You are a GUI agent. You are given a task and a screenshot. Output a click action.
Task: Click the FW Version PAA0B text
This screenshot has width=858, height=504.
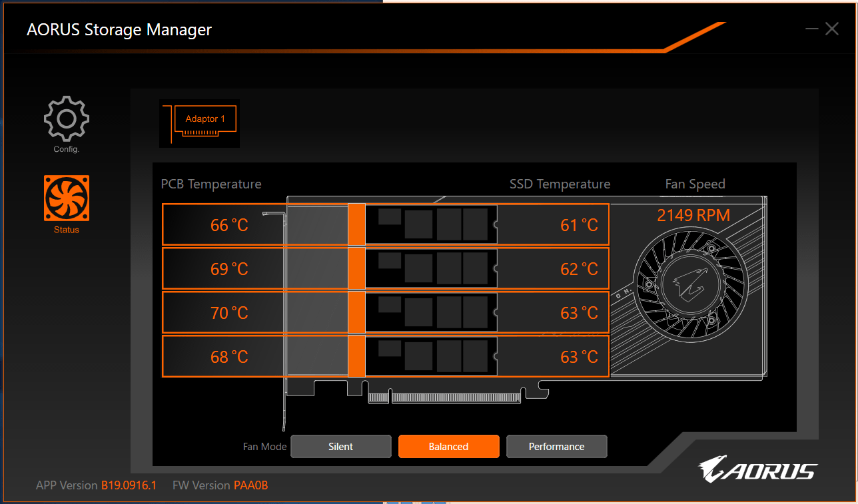pos(220,485)
